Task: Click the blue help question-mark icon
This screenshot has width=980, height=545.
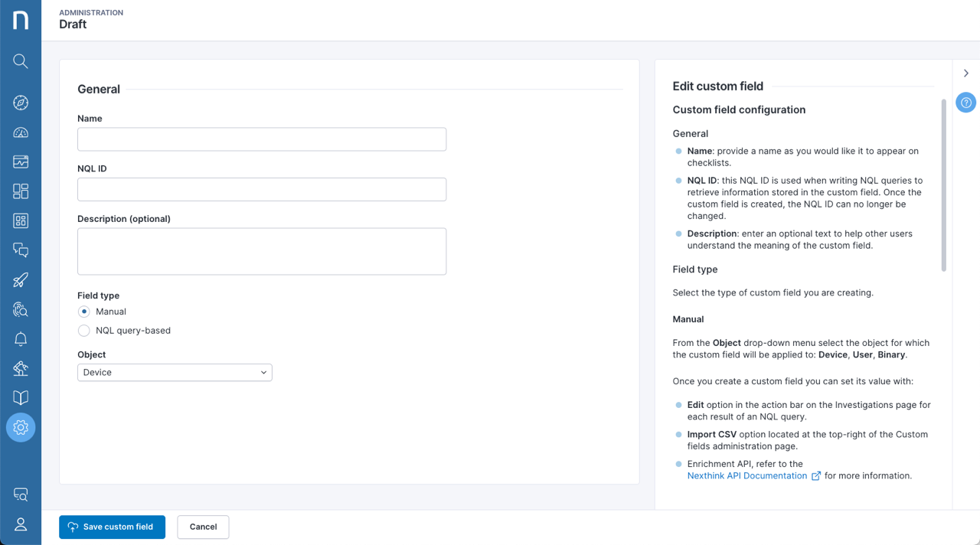Action: [965, 102]
